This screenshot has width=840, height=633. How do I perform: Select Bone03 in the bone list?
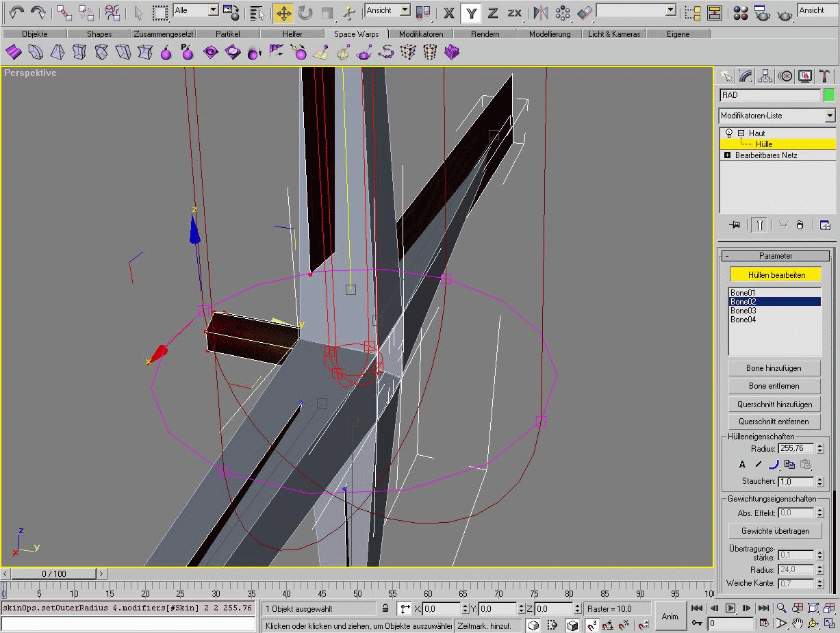743,311
